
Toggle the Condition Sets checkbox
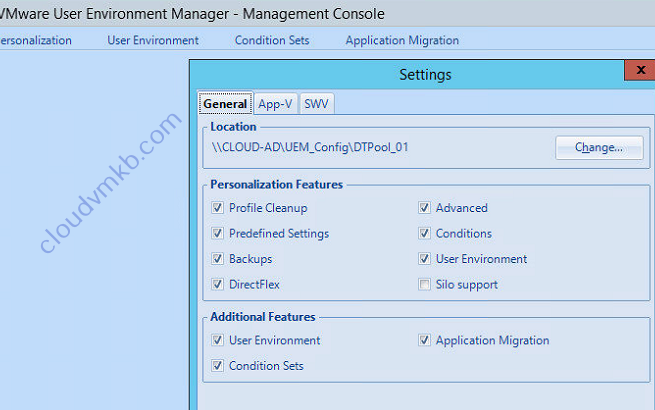click(x=217, y=366)
